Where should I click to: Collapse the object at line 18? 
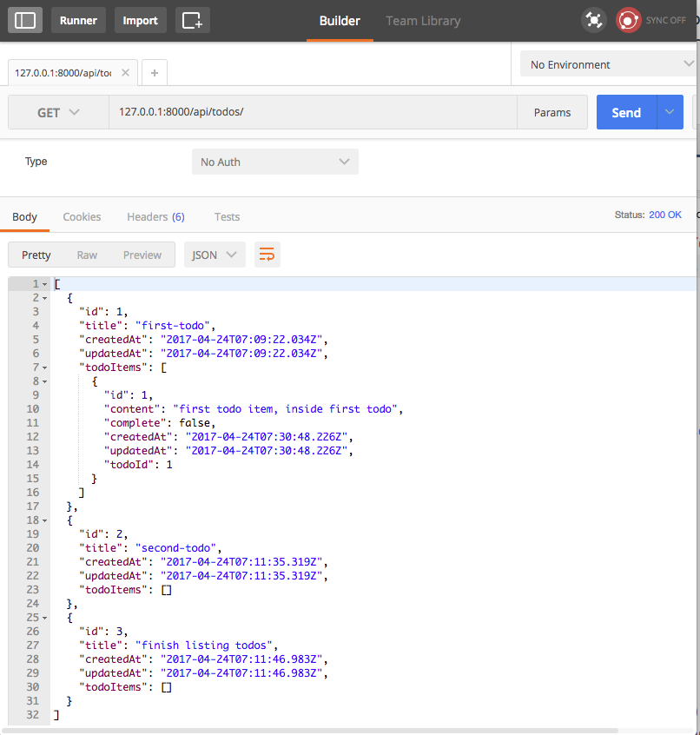pyautogui.click(x=45, y=520)
